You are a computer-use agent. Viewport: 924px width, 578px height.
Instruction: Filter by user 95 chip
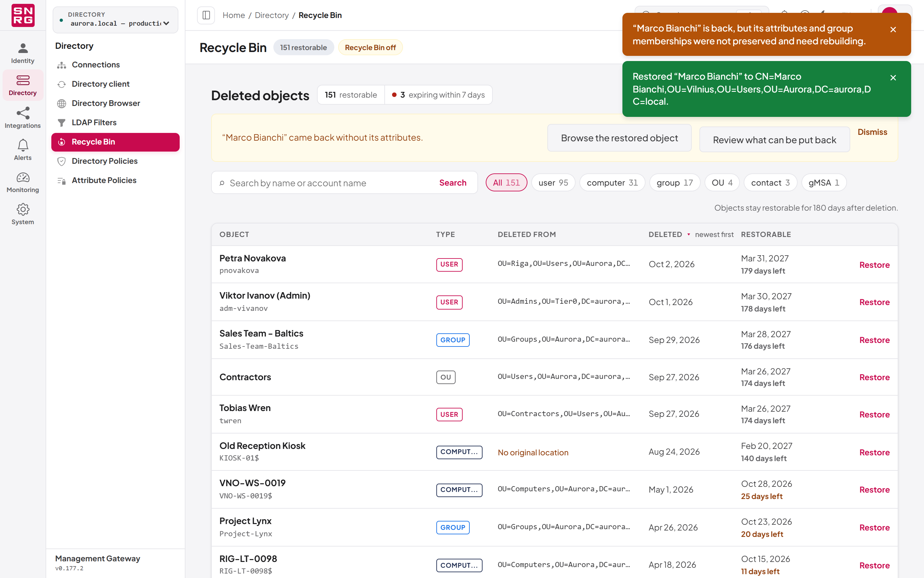pyautogui.click(x=553, y=183)
